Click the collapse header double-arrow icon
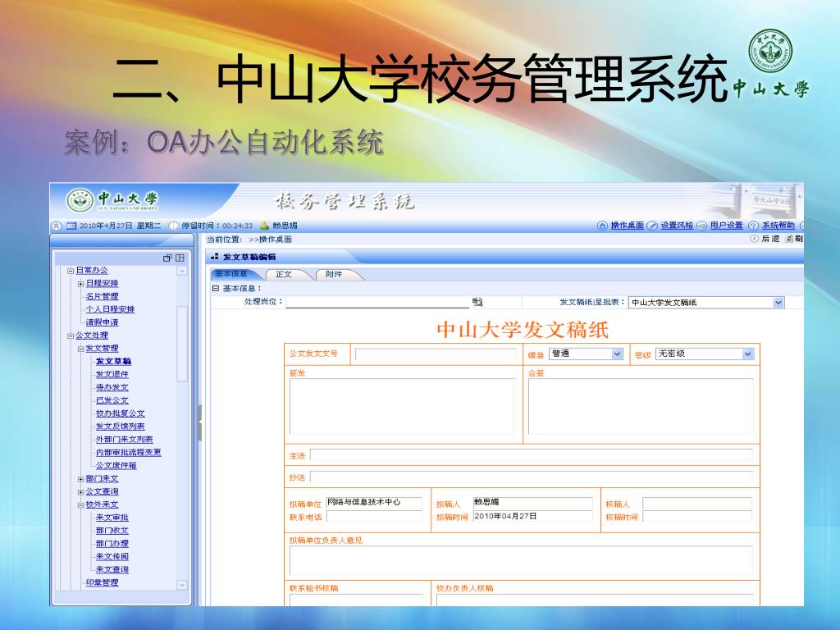Viewport: 840px width, 630px height. pyautogui.click(x=57, y=226)
